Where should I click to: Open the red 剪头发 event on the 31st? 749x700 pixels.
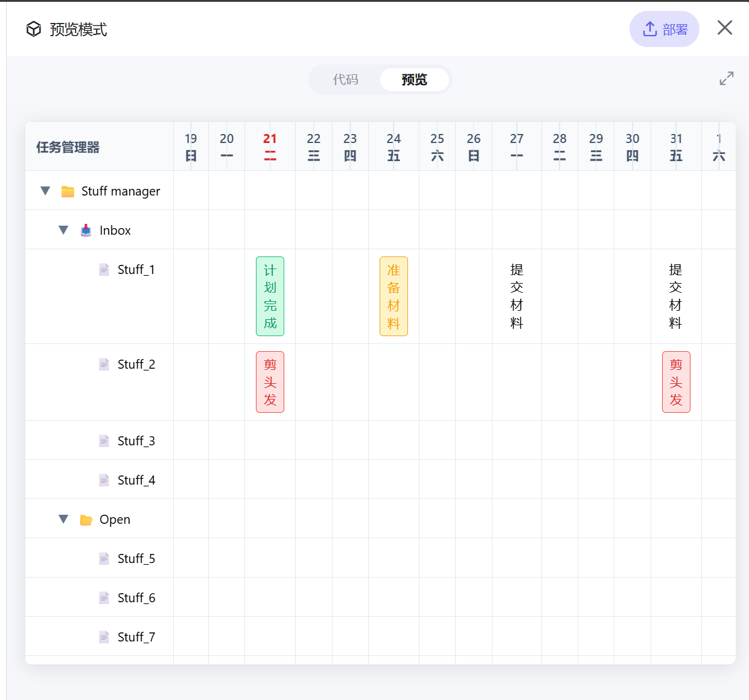coord(676,382)
